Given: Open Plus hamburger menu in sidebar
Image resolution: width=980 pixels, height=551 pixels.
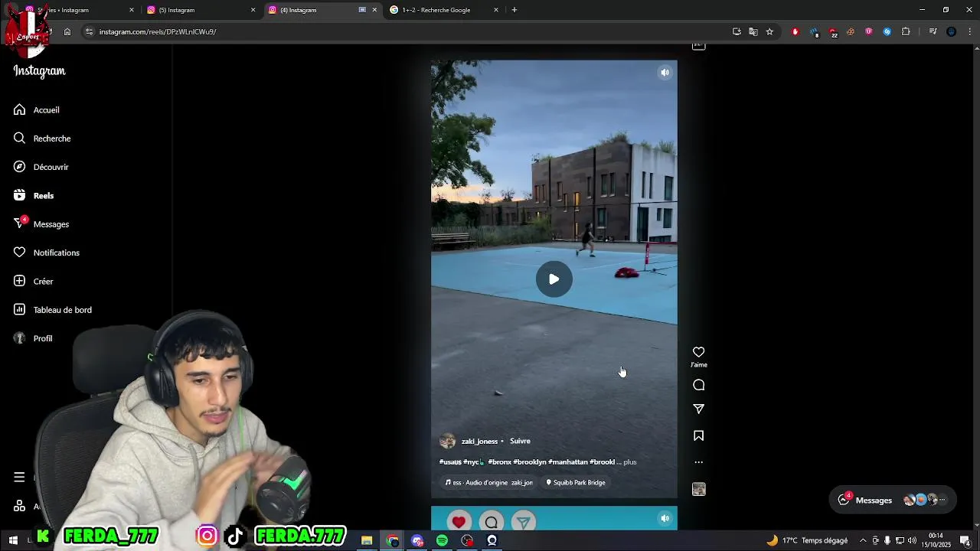Looking at the screenshot, I should pos(19,477).
